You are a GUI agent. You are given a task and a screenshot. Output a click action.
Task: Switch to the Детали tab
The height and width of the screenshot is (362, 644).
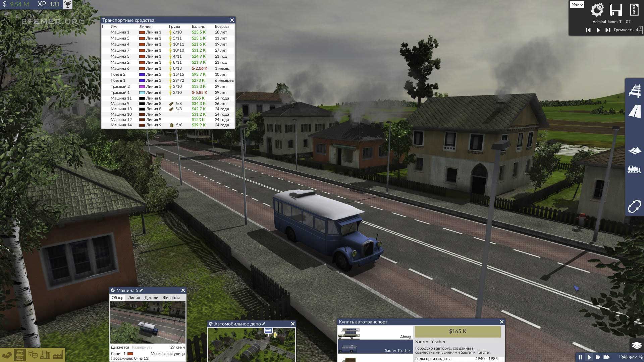[x=151, y=298]
